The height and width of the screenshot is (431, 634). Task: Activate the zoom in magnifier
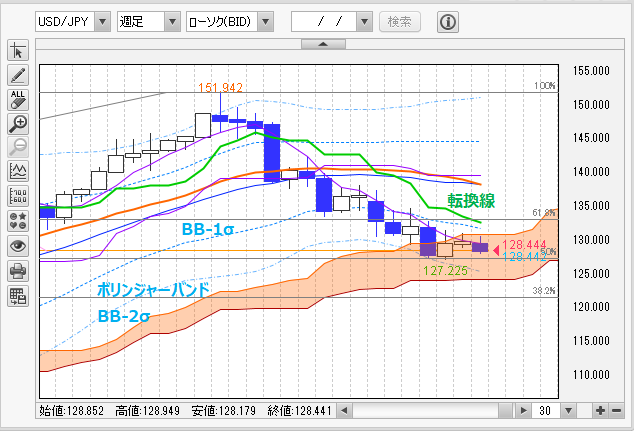18,124
